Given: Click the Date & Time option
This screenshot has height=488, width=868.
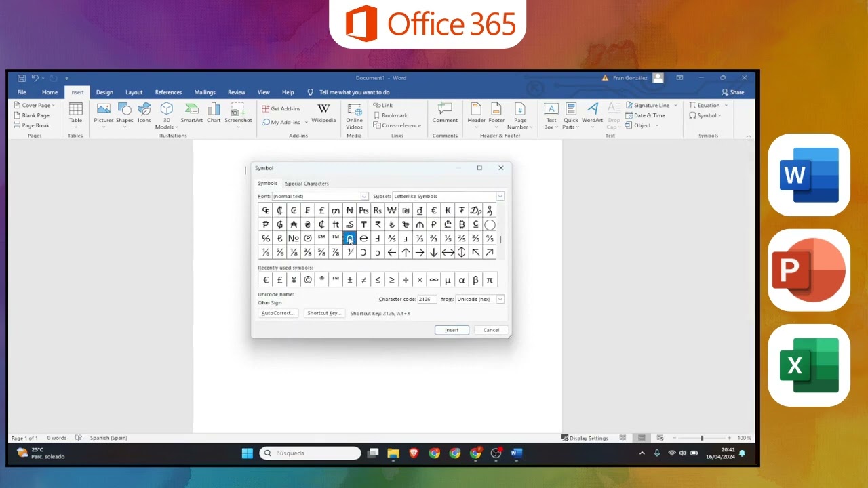Looking at the screenshot, I should (646, 115).
